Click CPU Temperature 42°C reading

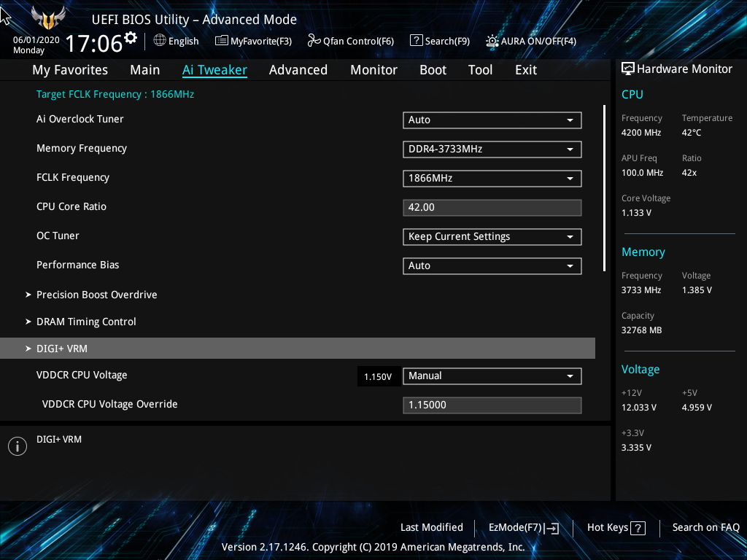tap(692, 133)
